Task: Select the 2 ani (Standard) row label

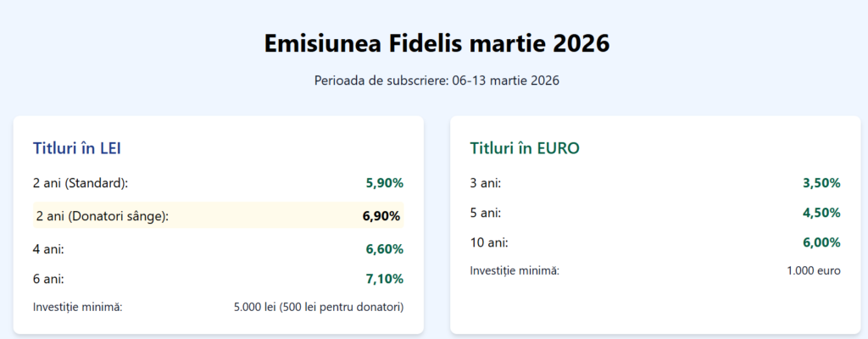Action: click(80, 182)
